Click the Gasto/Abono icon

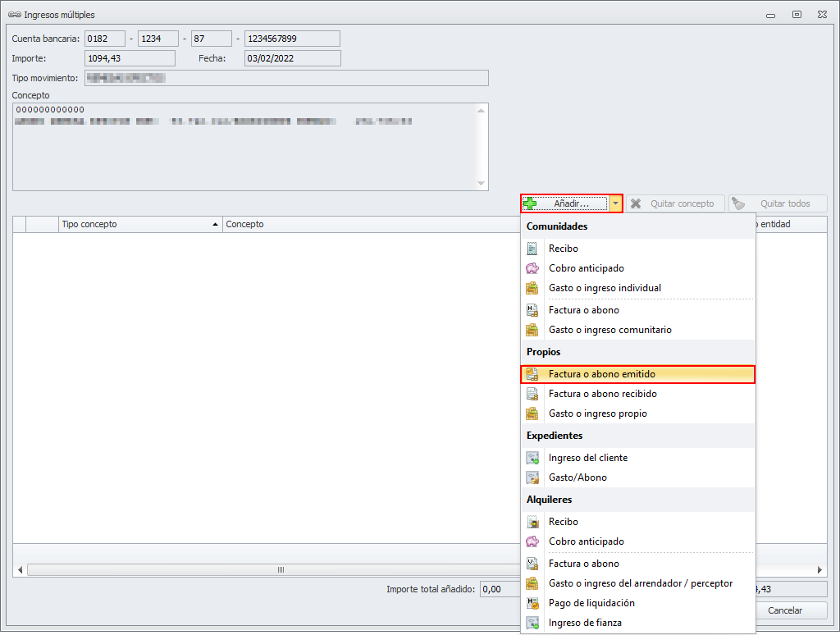[x=532, y=477]
